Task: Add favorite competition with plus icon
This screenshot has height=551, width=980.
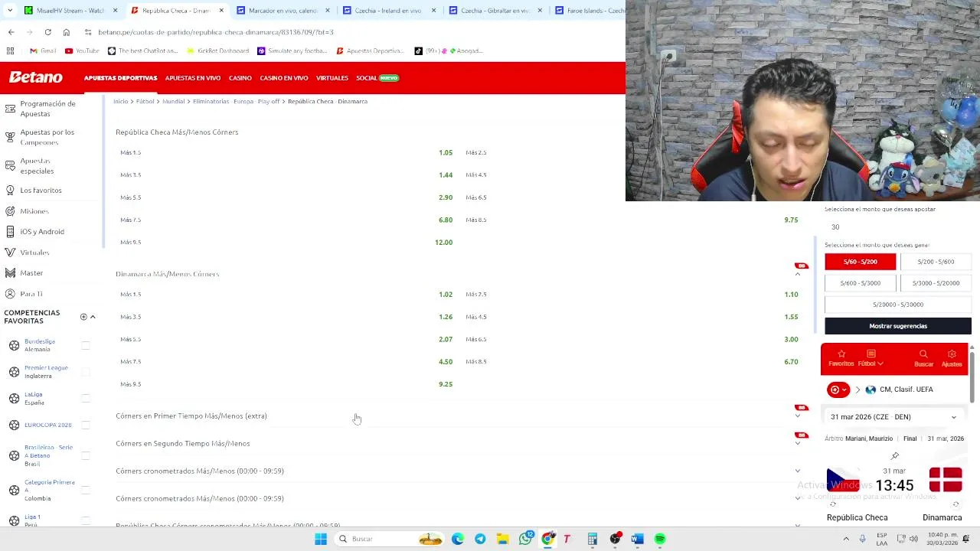Action: tap(83, 316)
